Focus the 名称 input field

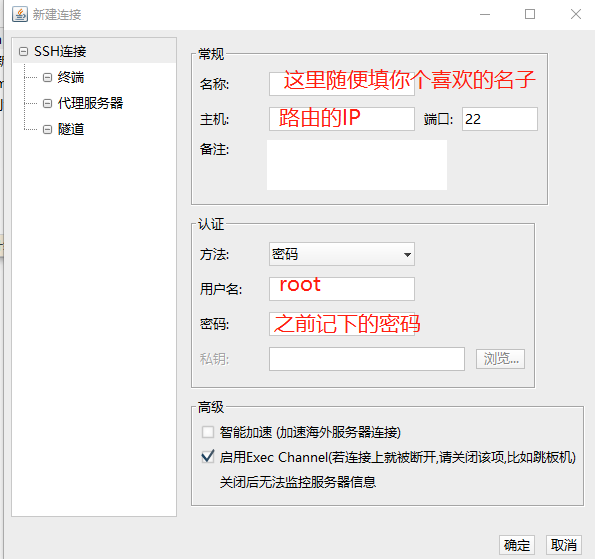(x=342, y=84)
